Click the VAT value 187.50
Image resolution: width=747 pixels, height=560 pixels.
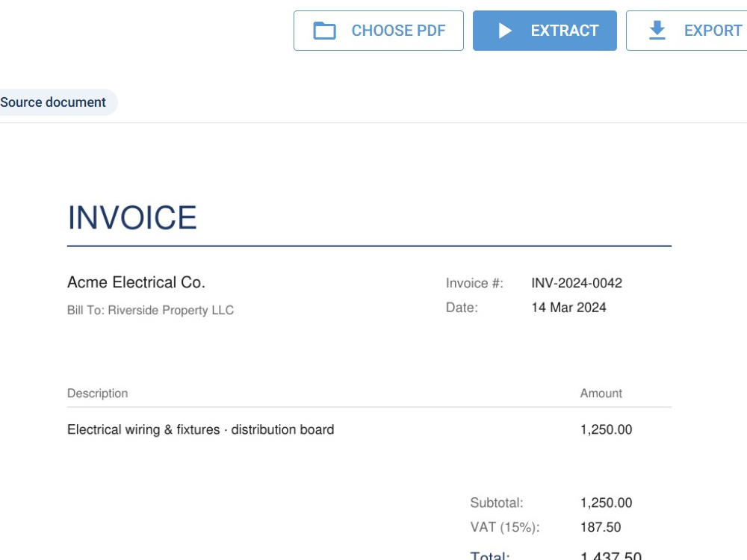(x=601, y=527)
